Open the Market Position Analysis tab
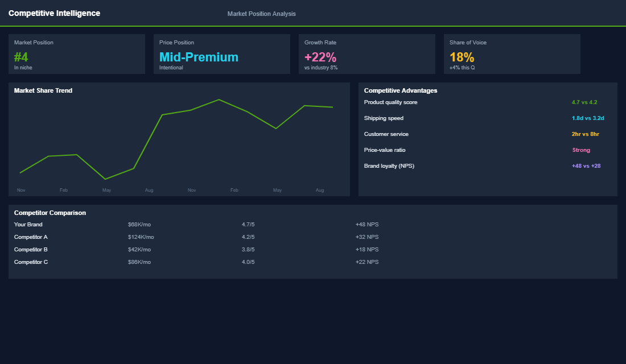 pyautogui.click(x=261, y=14)
